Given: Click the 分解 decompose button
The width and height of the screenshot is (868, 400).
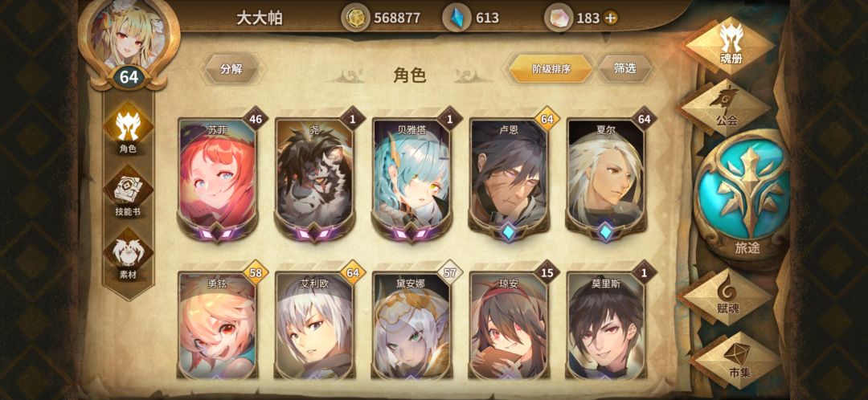Looking at the screenshot, I should click(x=231, y=69).
